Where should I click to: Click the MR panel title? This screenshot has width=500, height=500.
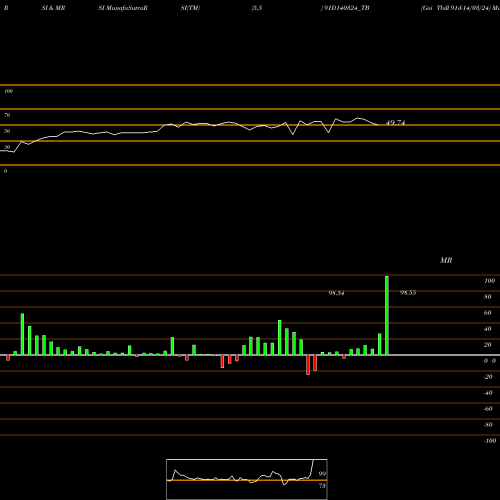click(x=446, y=260)
